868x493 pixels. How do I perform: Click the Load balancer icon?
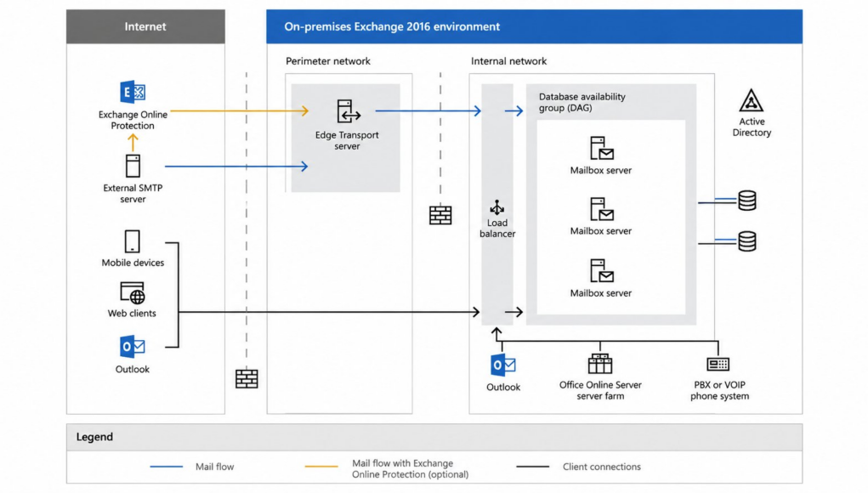(497, 207)
